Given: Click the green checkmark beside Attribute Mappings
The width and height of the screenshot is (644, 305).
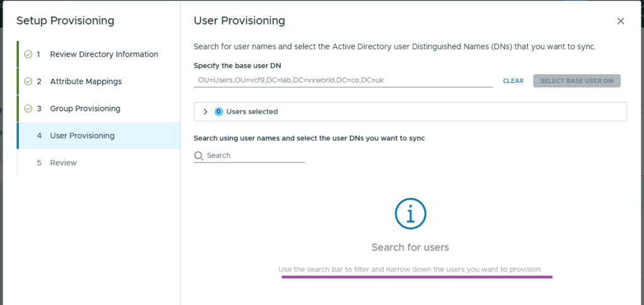Looking at the screenshot, I should click(28, 81).
